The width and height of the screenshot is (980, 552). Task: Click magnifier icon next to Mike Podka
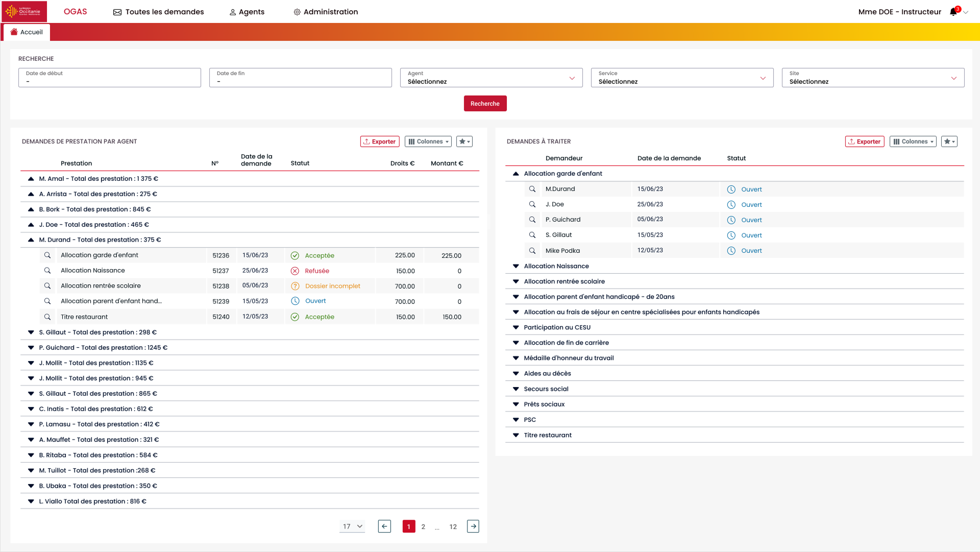[532, 251]
